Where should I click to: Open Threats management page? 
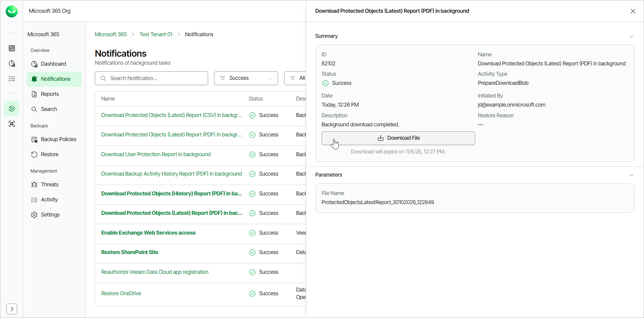point(54,185)
